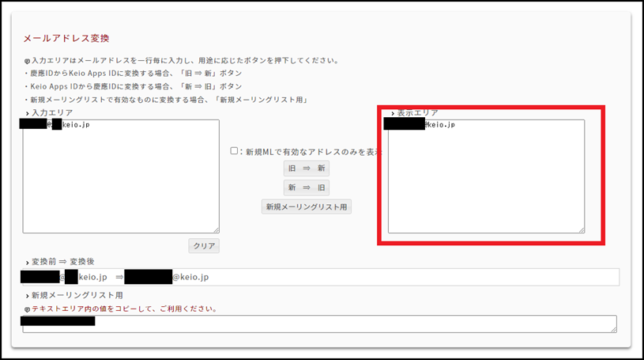The width and height of the screenshot is (644, 360).
Task: Click the chevron before 変換前 ⇒ 変換後
Action: 27,262
